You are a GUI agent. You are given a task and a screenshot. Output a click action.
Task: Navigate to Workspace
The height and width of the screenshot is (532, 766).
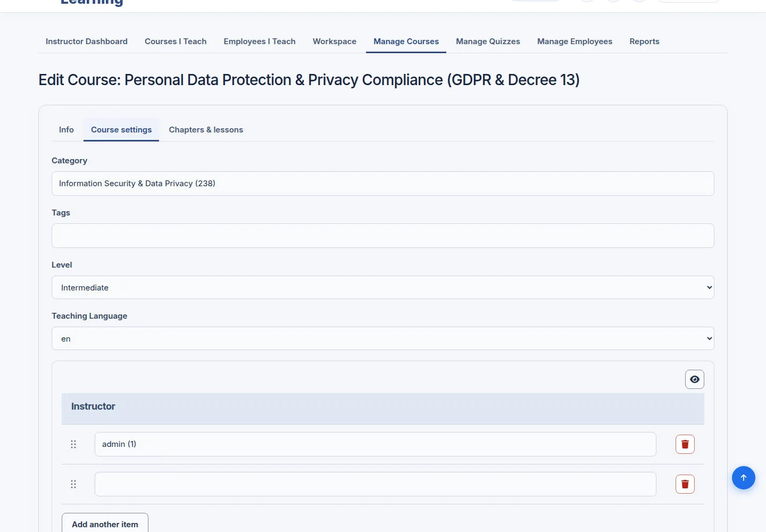point(335,41)
